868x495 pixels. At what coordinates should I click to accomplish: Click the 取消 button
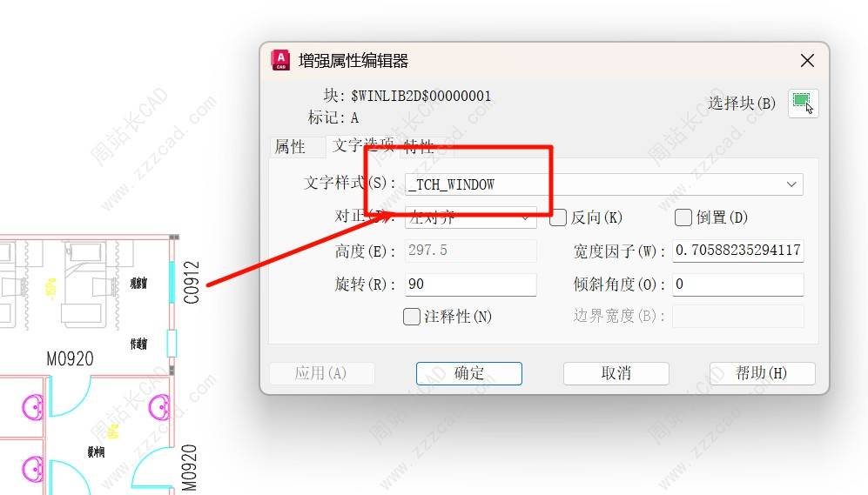point(616,373)
